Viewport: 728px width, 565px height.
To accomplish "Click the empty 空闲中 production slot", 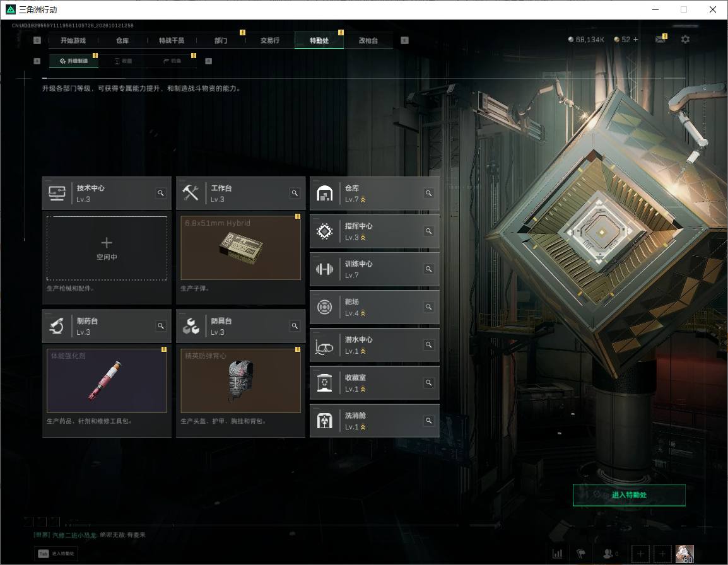I will click(x=107, y=248).
